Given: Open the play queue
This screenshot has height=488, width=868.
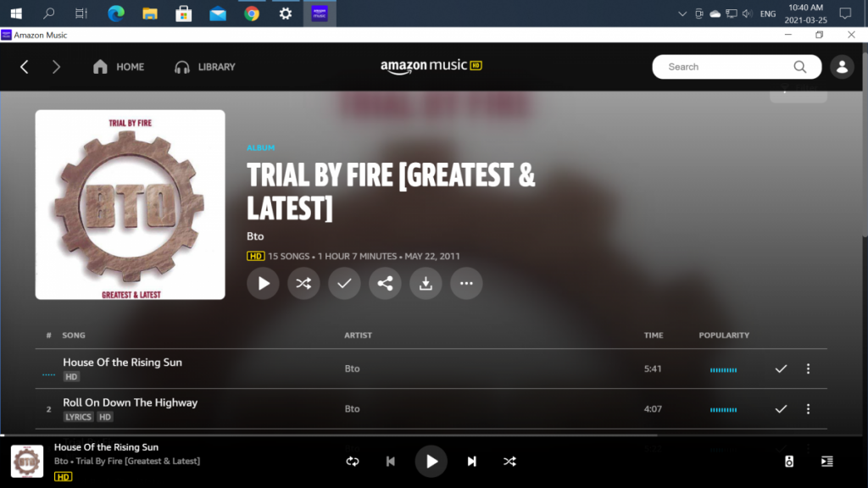Looking at the screenshot, I should point(827,462).
